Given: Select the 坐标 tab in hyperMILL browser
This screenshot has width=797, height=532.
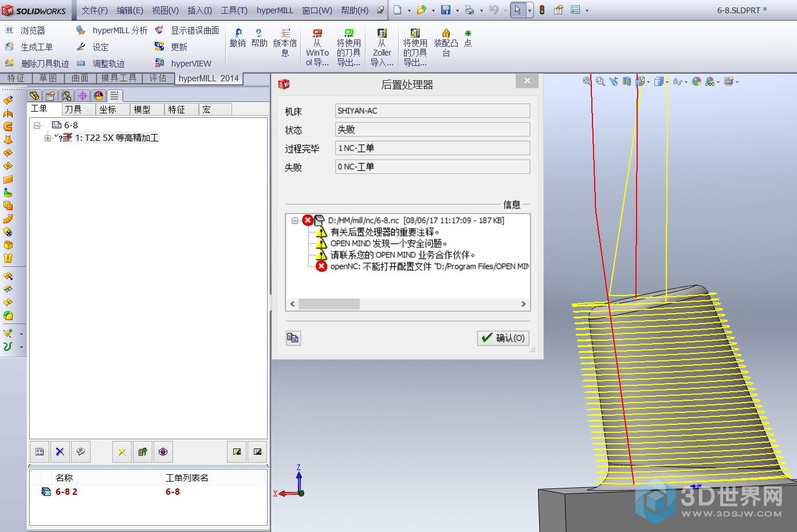Looking at the screenshot, I should pos(113,109).
